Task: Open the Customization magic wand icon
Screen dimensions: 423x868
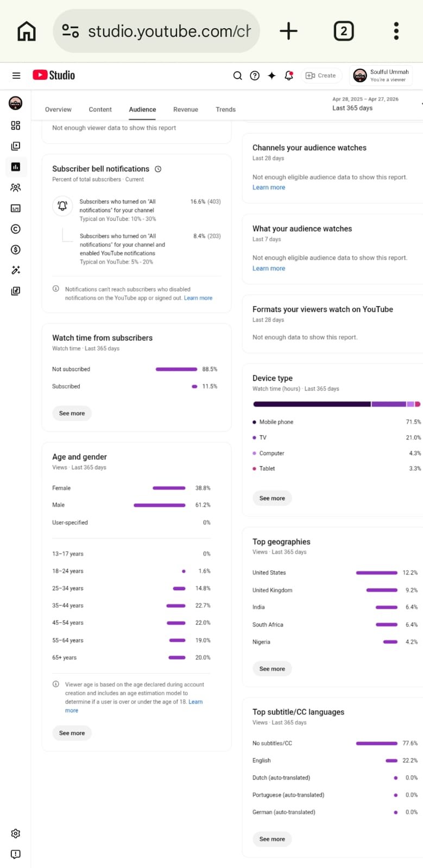Action: 16,270
